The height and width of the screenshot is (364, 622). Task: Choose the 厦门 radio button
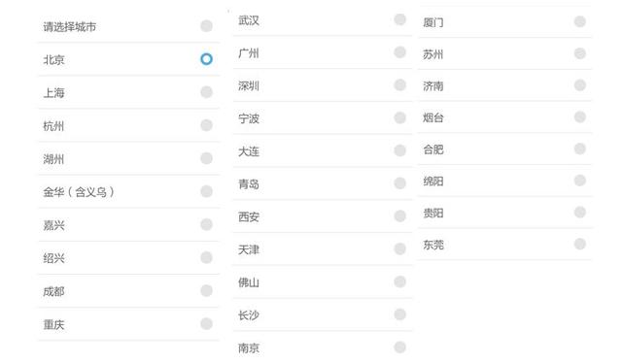pos(580,21)
